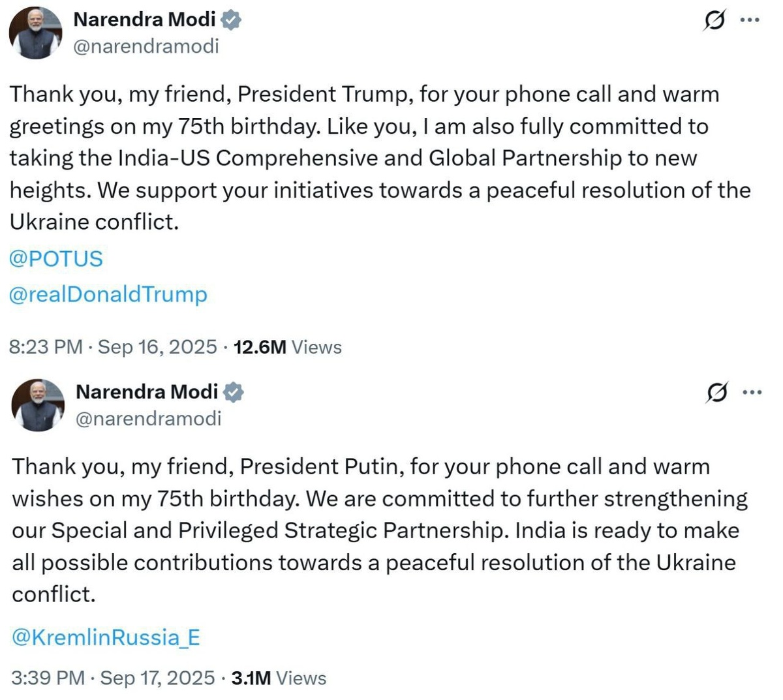The height and width of the screenshot is (700, 783).
Task: View the 3.1M Views count
Action: pyautogui.click(x=279, y=678)
